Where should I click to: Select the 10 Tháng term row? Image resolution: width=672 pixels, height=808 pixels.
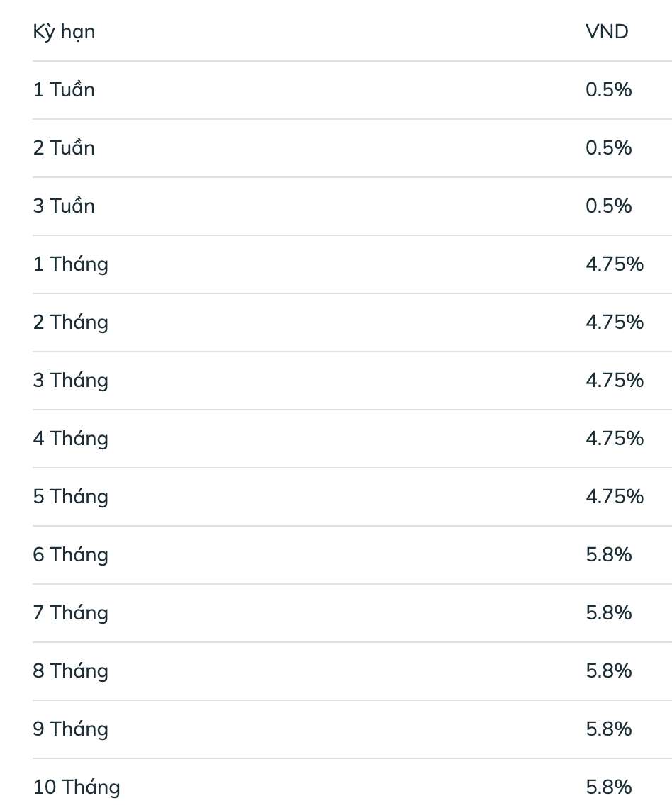(77, 787)
